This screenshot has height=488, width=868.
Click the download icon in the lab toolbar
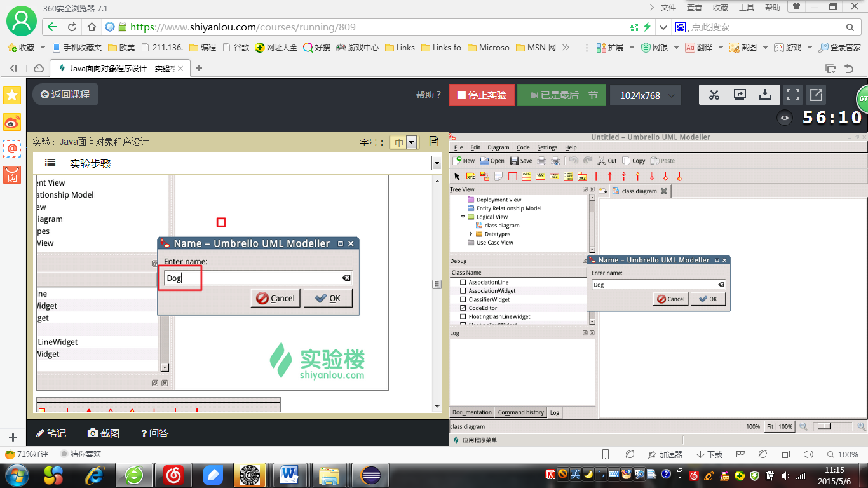(765, 95)
